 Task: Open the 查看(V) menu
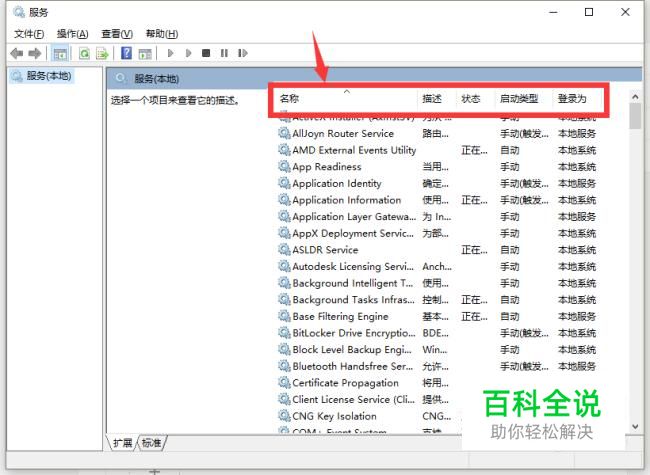[x=117, y=34]
